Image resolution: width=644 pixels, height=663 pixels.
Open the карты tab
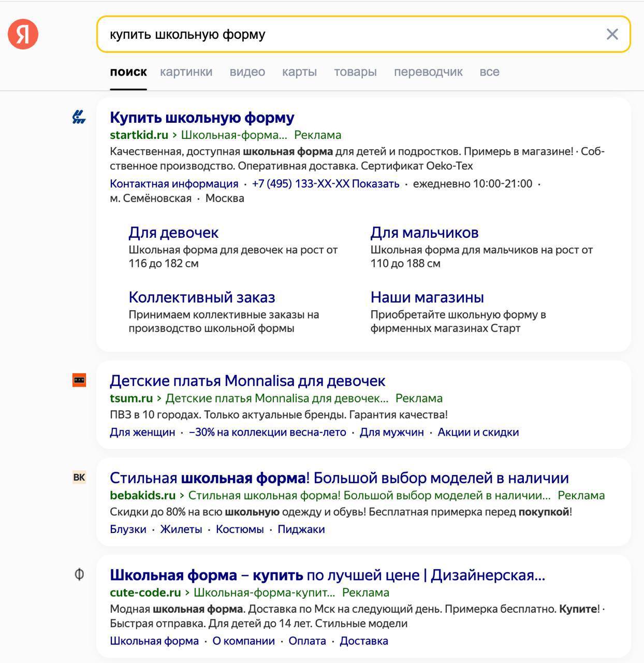299,72
